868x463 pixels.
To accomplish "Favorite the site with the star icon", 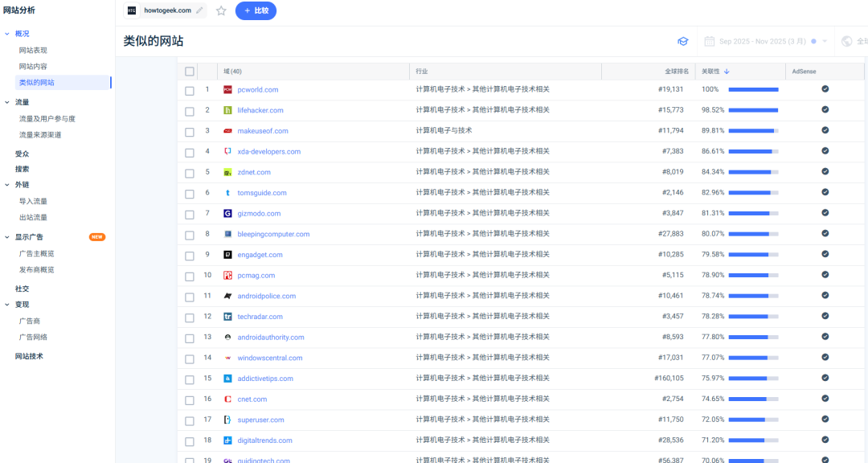I will tap(221, 10).
